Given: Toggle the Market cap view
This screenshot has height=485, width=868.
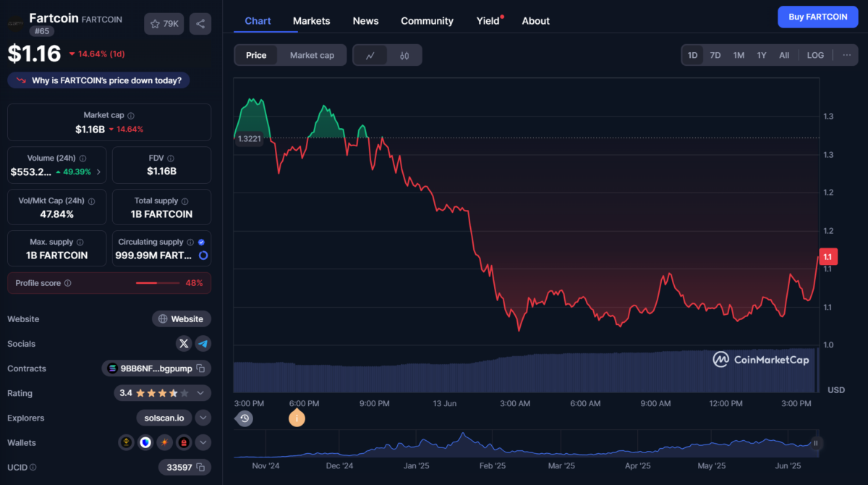Looking at the screenshot, I should click(x=312, y=55).
